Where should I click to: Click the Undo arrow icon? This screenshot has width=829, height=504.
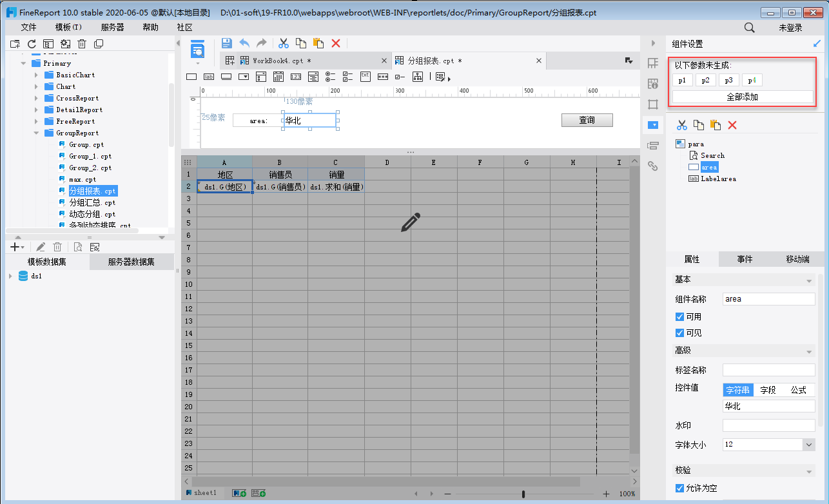pos(244,43)
